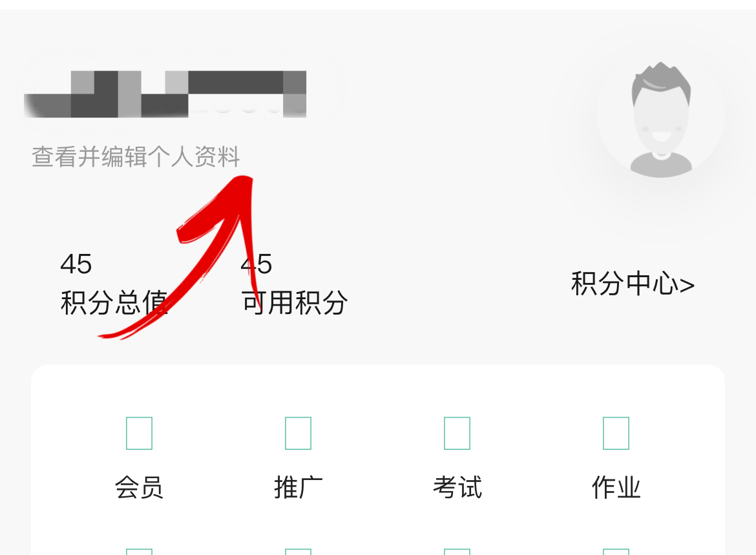Tap the blurred username text

click(x=165, y=94)
